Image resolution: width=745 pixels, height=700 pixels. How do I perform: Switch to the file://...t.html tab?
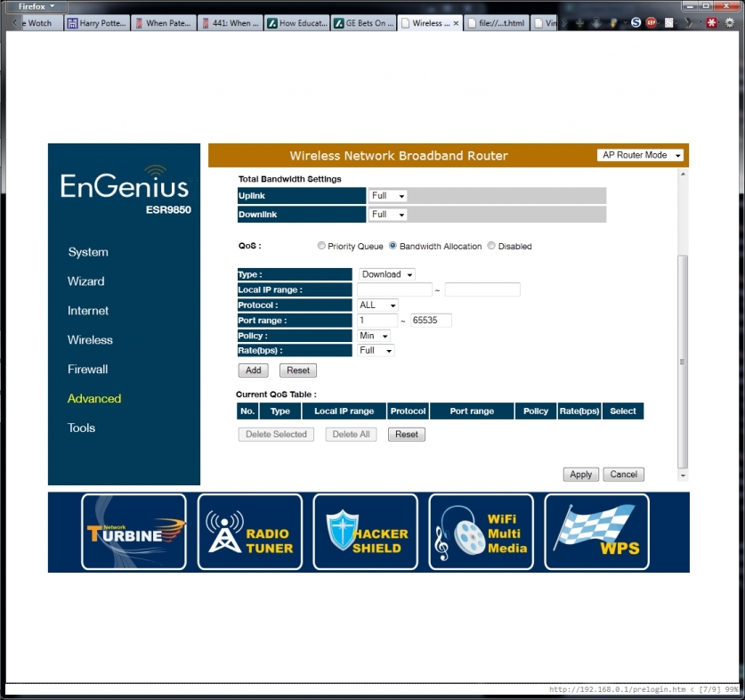tap(497, 23)
